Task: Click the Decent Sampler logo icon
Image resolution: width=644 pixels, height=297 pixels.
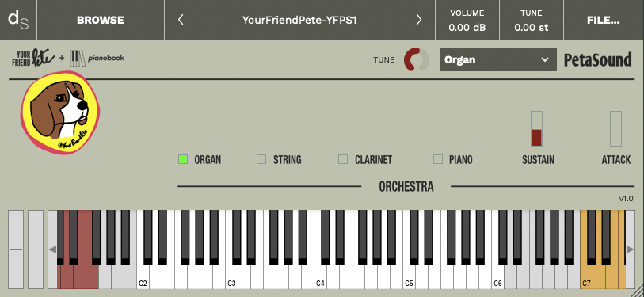Action: (18, 20)
